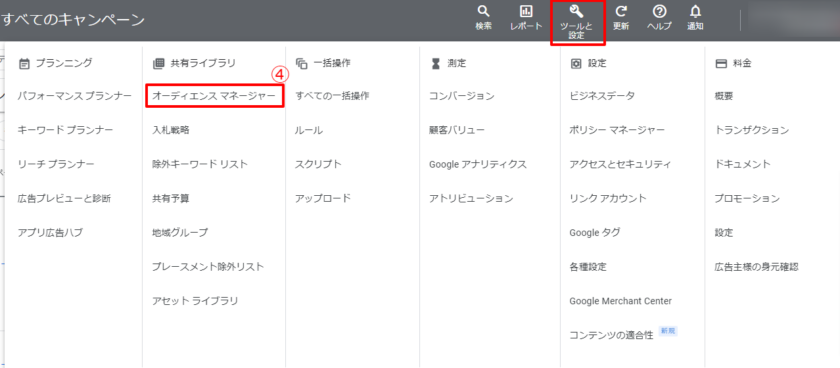Click the 測定 hourglass icon
This screenshot has width=840, height=368.
click(435, 64)
